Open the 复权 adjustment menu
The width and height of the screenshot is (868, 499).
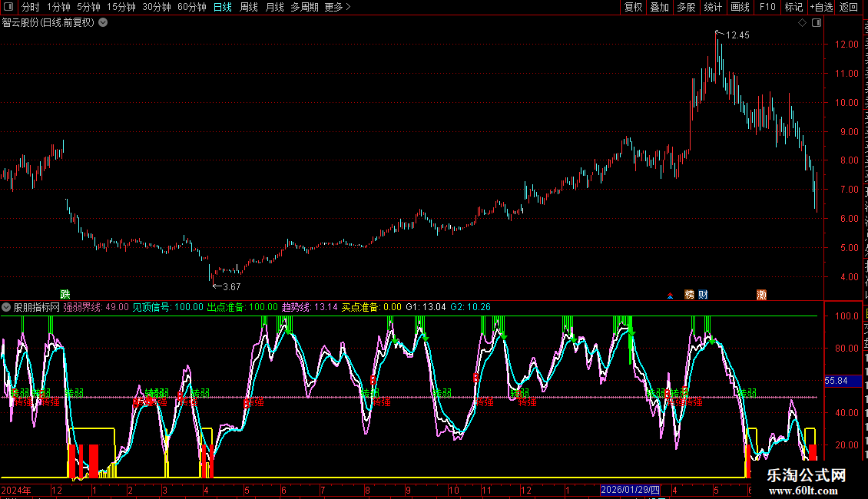633,7
